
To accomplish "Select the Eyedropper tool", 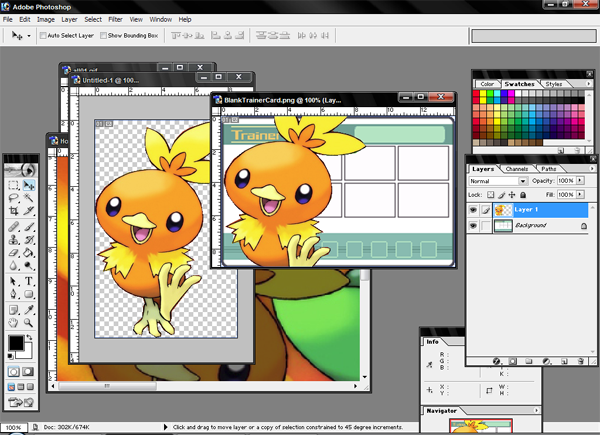I will [x=29, y=310].
